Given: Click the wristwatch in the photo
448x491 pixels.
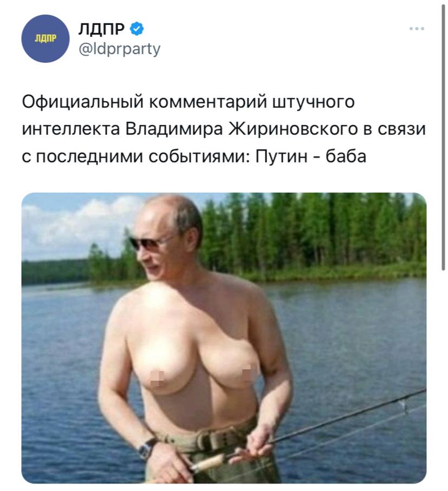Looking at the screenshot, I should coord(146,449).
